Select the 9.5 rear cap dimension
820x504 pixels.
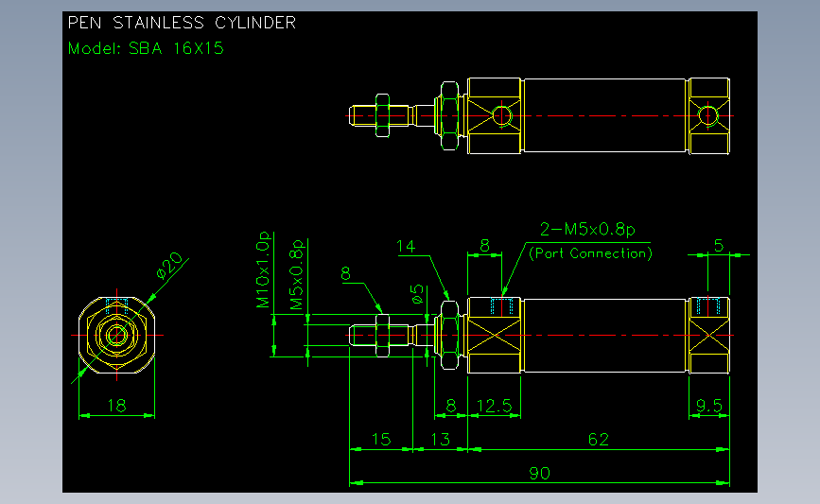coord(709,407)
